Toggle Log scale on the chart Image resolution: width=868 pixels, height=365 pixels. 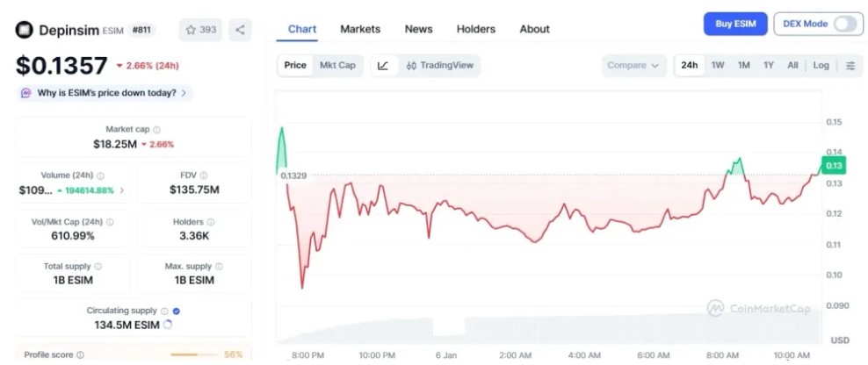821,65
